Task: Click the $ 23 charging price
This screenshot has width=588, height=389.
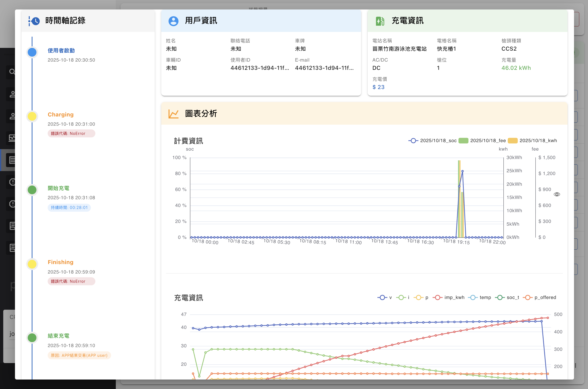Action: [378, 87]
